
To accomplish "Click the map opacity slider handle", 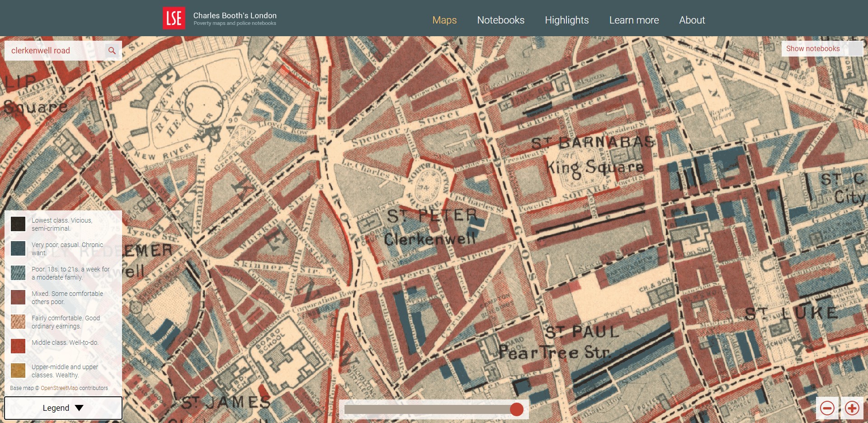I will click(516, 409).
